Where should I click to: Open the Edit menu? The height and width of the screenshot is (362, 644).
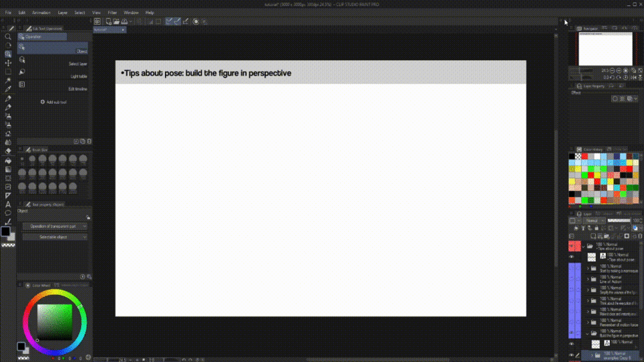pyautogui.click(x=21, y=13)
